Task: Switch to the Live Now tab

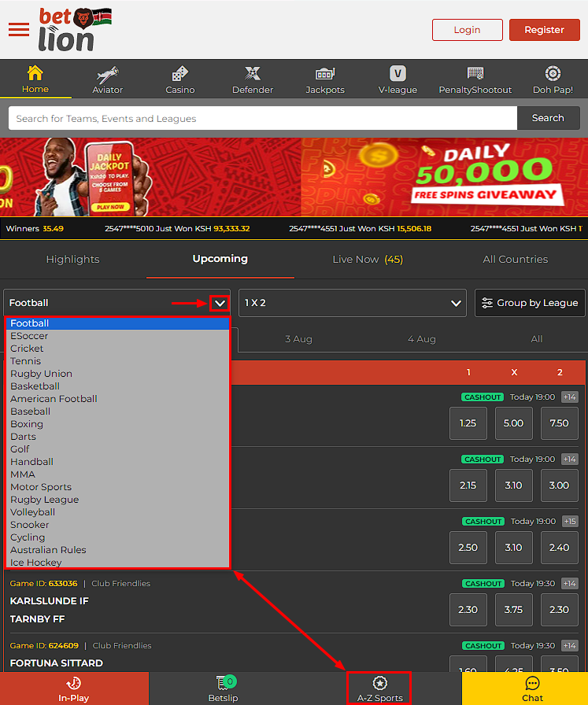Action: click(x=367, y=260)
